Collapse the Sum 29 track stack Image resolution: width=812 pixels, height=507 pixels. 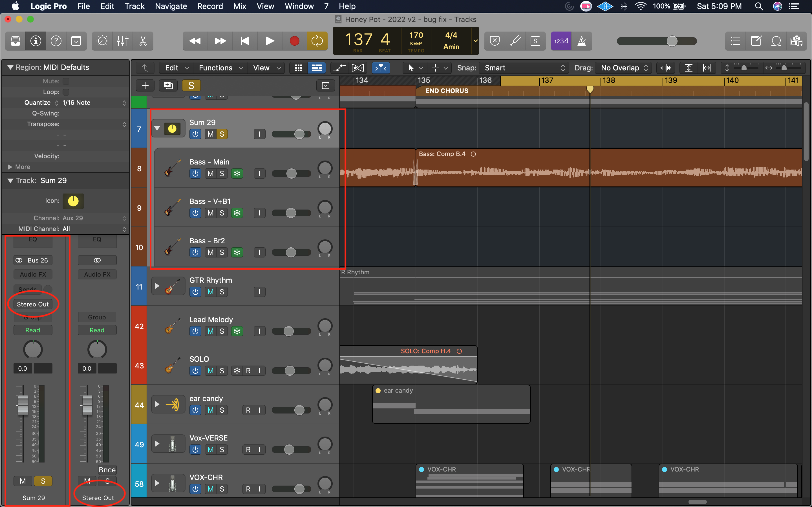[157, 128]
